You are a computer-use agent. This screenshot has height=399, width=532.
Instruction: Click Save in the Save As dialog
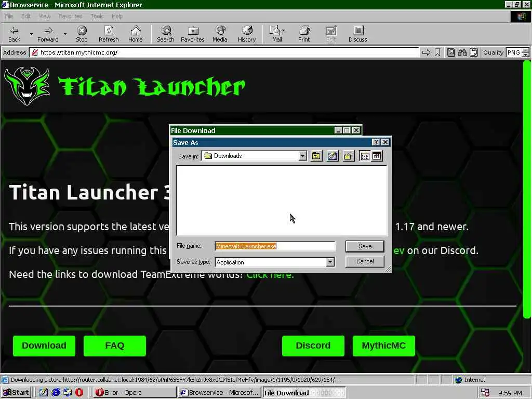(365, 246)
